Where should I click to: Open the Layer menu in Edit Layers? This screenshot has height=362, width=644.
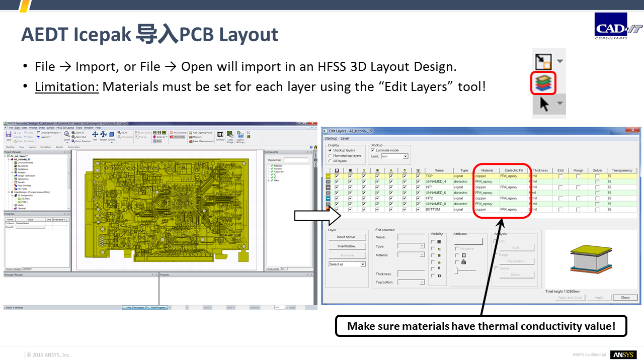tap(345, 138)
